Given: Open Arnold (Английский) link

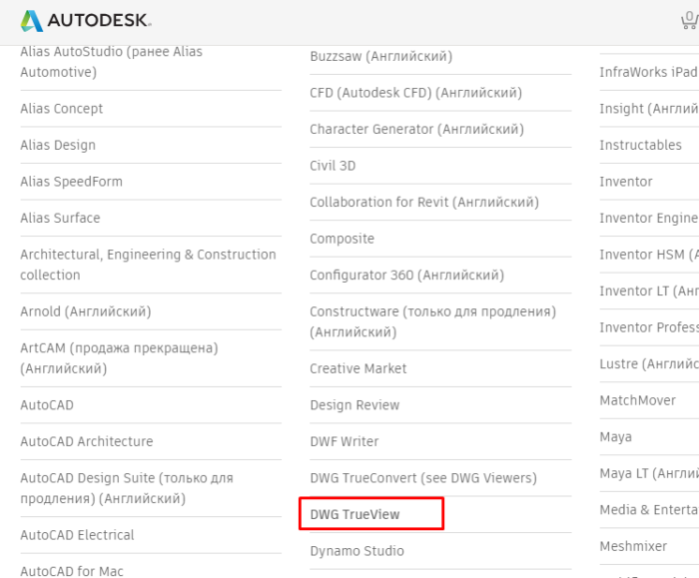Looking at the screenshot, I should point(86,312).
